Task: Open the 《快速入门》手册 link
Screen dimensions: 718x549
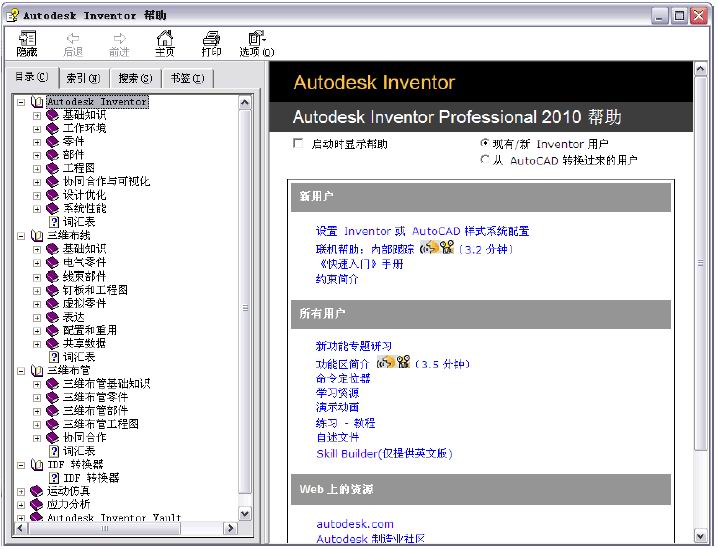Action: click(360, 264)
